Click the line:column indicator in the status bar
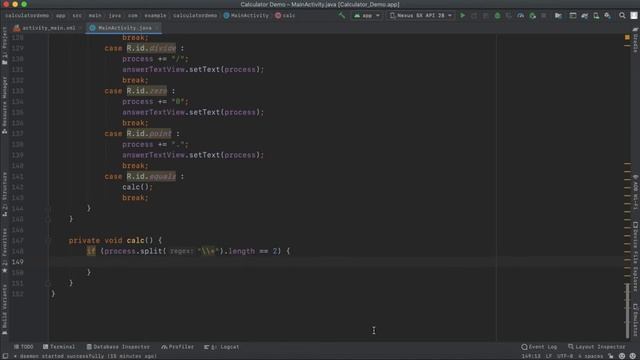The image size is (640, 360). point(531,356)
